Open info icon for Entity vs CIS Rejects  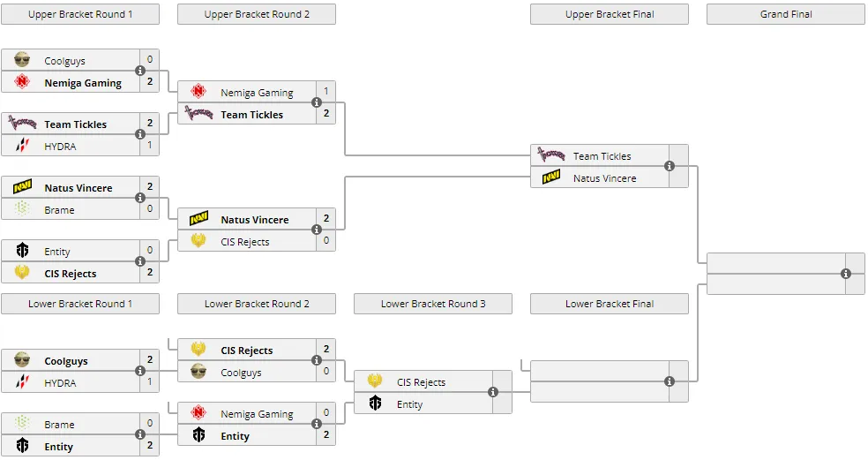(x=140, y=261)
